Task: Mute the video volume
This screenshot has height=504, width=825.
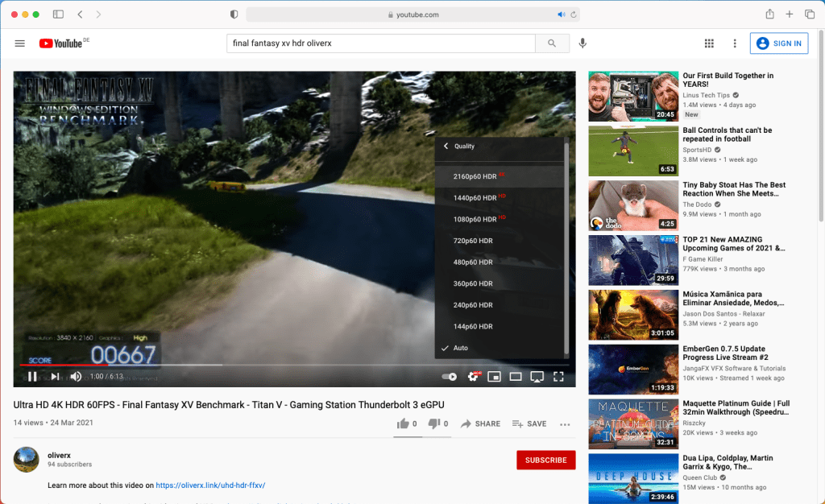Action: [x=76, y=376]
